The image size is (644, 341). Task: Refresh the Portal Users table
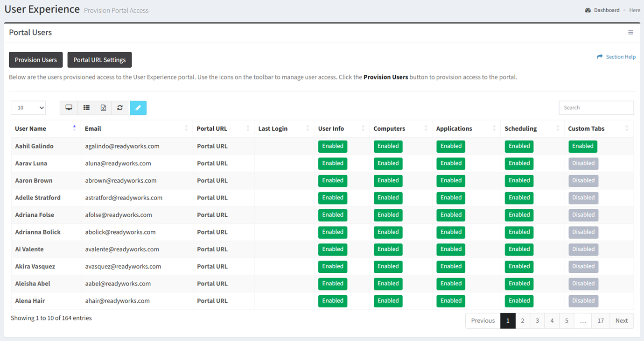tap(120, 108)
